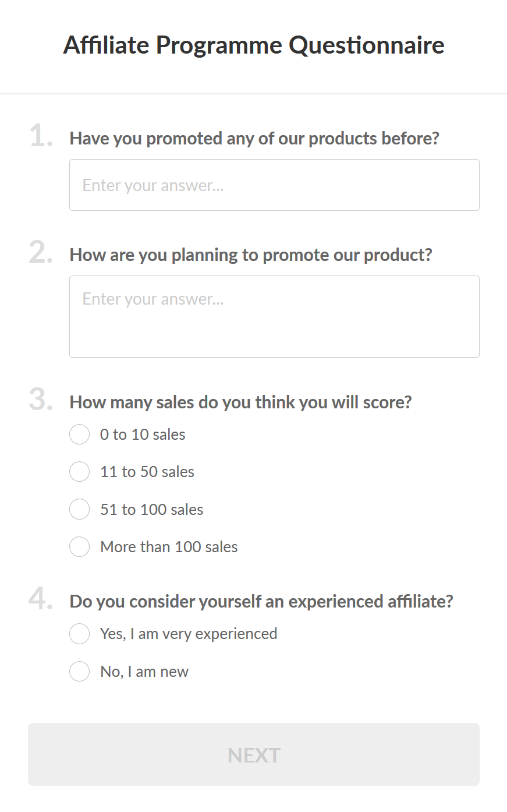
Task: Click the 'Affiliate Programme Questionnaire' heading
Action: click(x=254, y=45)
